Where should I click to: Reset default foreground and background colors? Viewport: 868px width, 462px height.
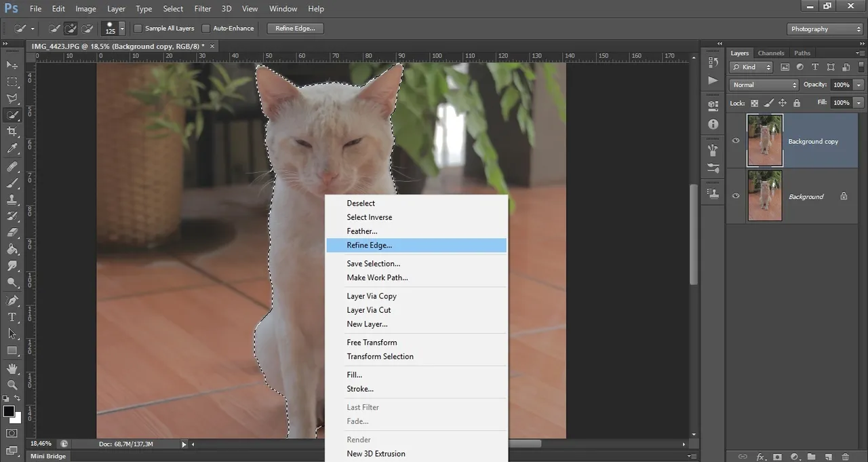tap(6, 398)
